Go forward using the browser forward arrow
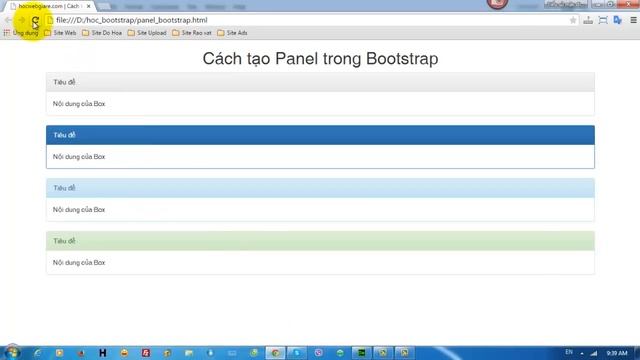The image size is (640, 360). coord(22,20)
